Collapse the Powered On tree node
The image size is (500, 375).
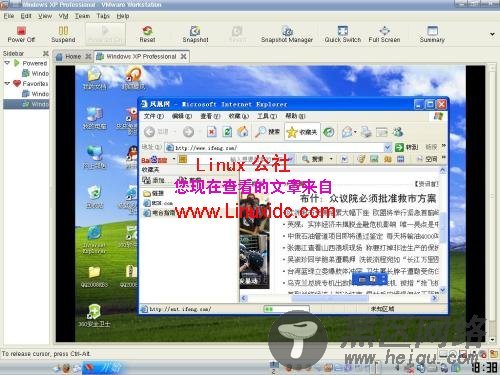pos(7,63)
